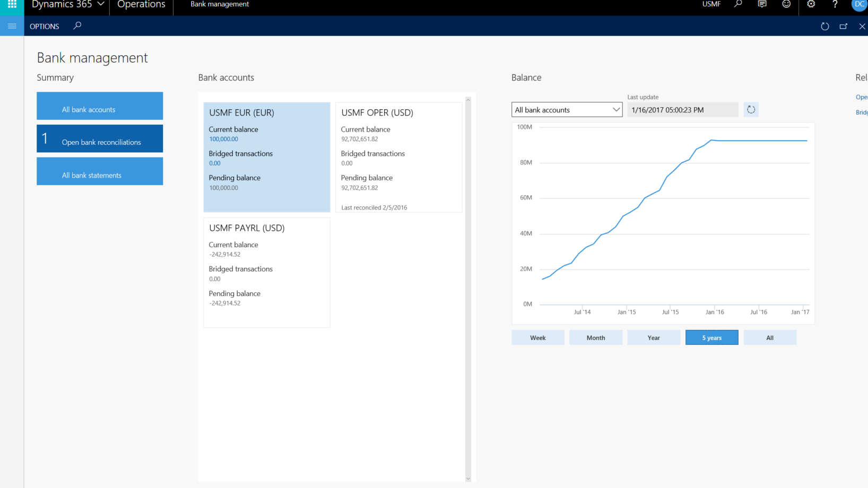Click the 92,702,651.82 current balance value
Viewport: 868px width, 488px height.
tap(359, 139)
